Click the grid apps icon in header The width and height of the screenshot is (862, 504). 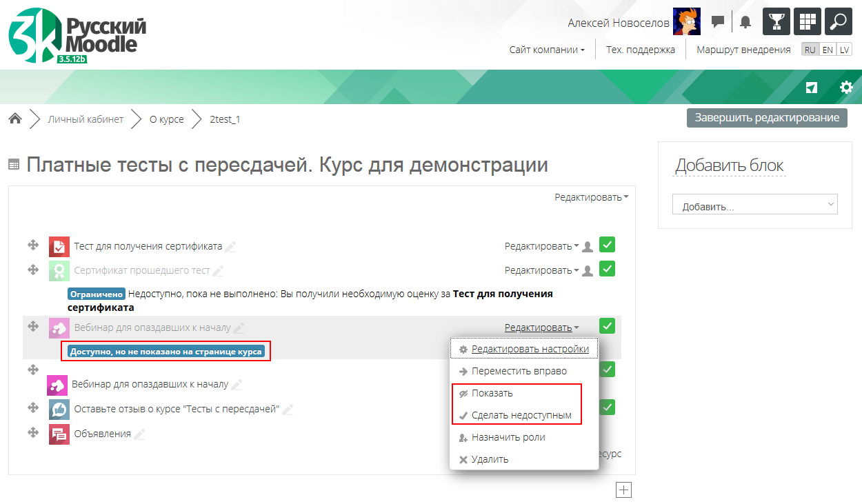[807, 21]
